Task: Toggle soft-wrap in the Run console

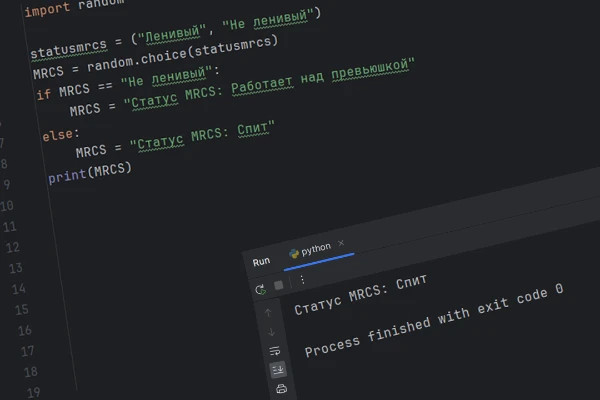Action: click(275, 351)
